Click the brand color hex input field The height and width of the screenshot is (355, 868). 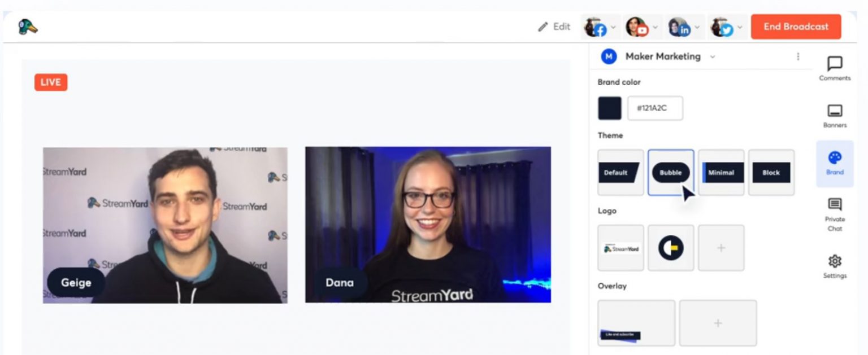tap(655, 108)
